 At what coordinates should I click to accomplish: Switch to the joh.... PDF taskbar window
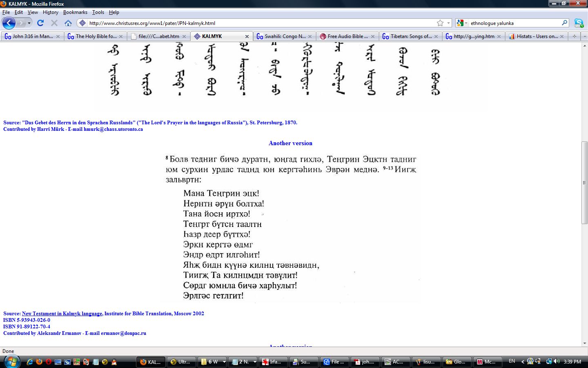[365, 362]
